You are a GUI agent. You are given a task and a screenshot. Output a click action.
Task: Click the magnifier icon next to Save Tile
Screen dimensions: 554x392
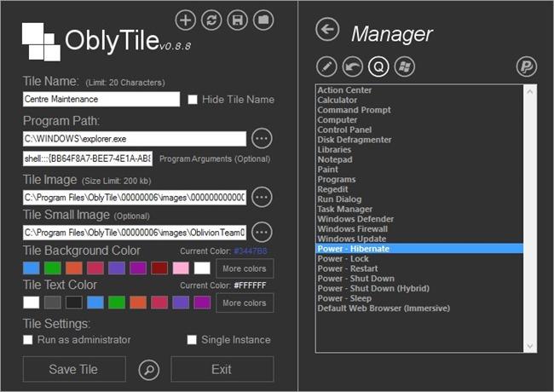point(149,370)
